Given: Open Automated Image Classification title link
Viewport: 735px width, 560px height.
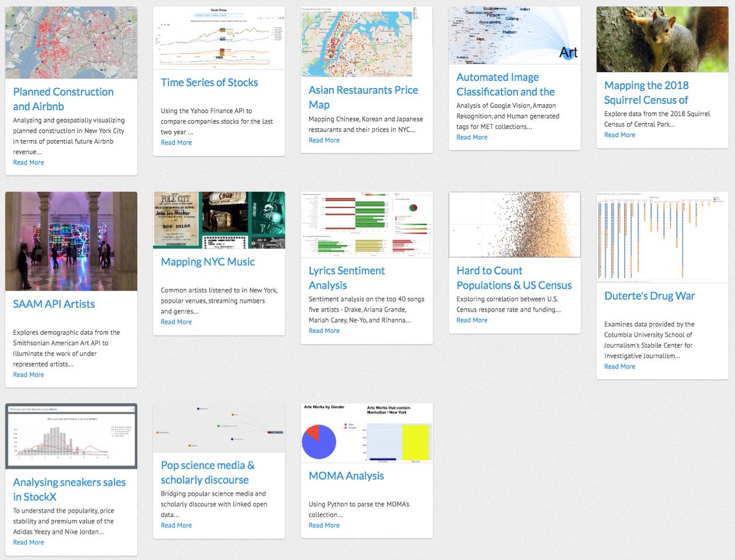Looking at the screenshot, I should click(505, 84).
